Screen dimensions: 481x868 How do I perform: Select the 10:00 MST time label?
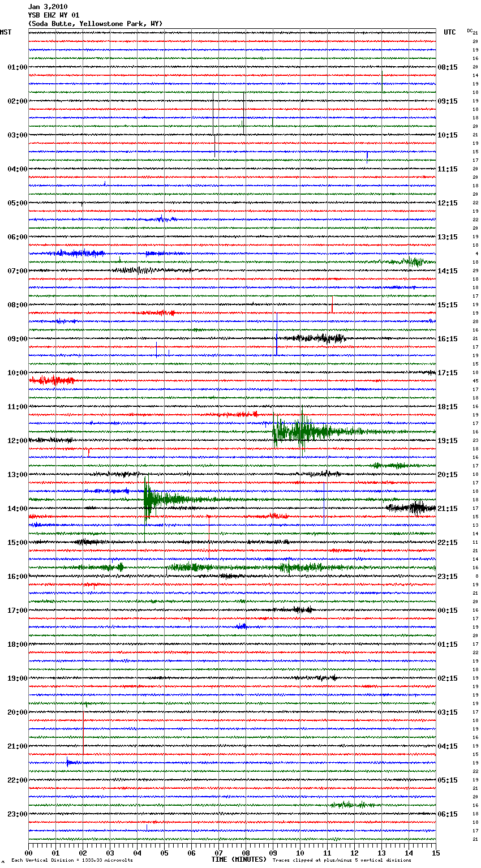[x=18, y=373]
